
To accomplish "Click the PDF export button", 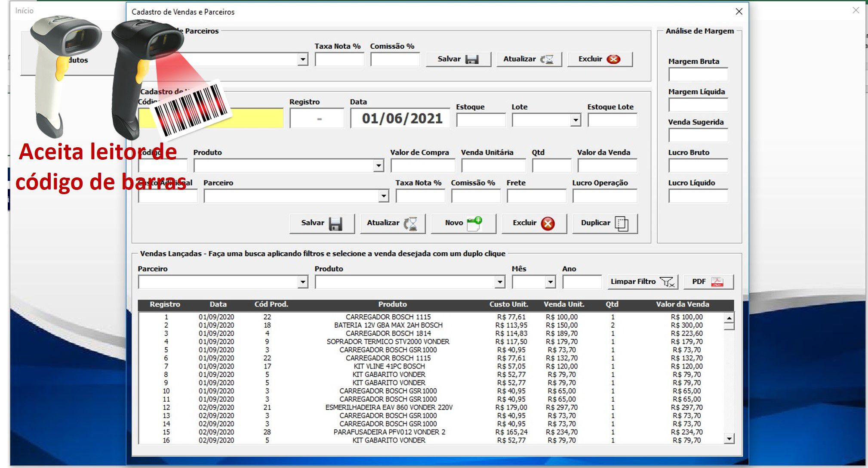I will tap(708, 282).
